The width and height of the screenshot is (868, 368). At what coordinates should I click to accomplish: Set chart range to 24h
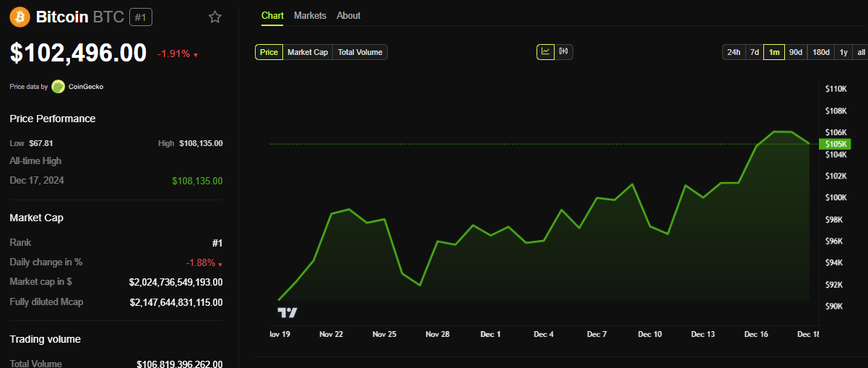pos(734,52)
